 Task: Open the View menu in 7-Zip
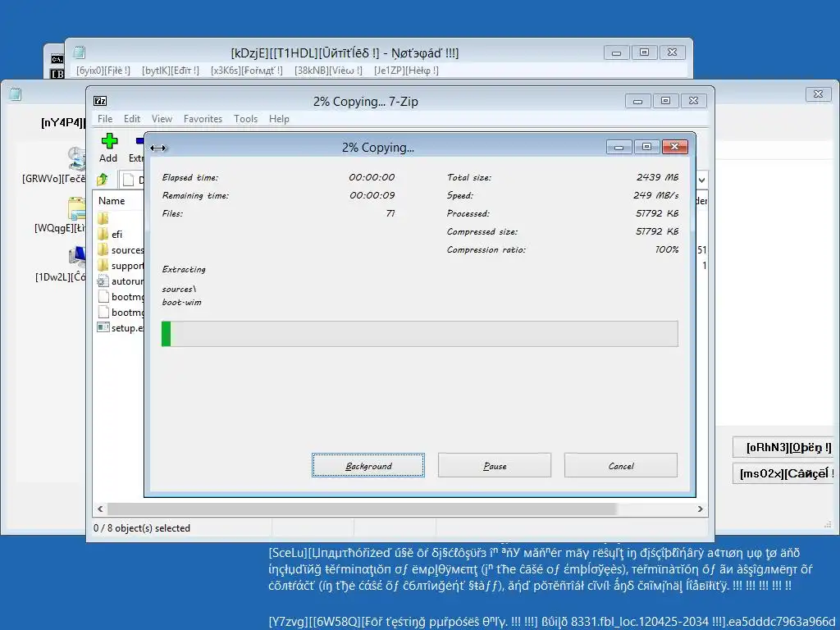162,119
